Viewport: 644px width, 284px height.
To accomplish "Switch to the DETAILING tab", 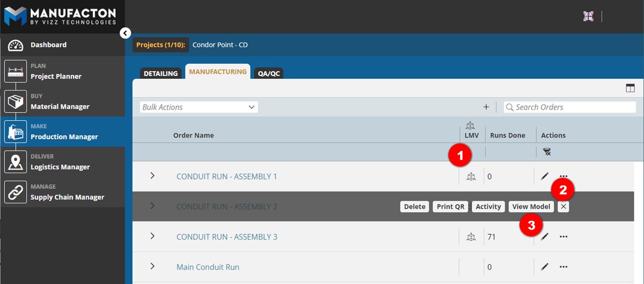I will [160, 73].
